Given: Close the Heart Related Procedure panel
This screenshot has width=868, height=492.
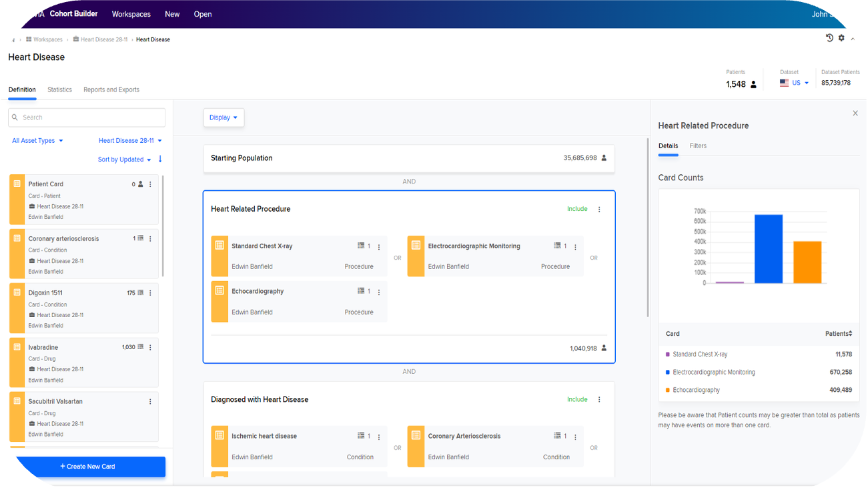Looking at the screenshot, I should [x=855, y=113].
